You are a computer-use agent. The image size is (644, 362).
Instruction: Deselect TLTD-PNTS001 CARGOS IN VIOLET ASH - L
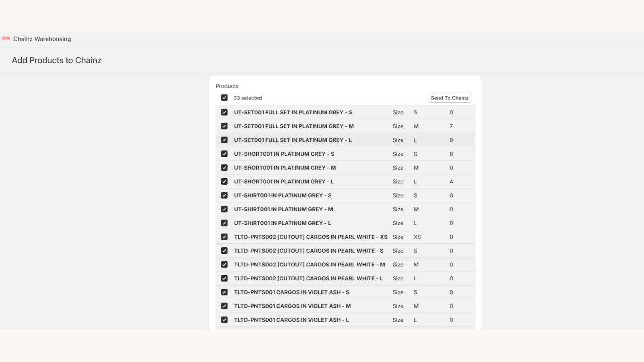[224, 320]
